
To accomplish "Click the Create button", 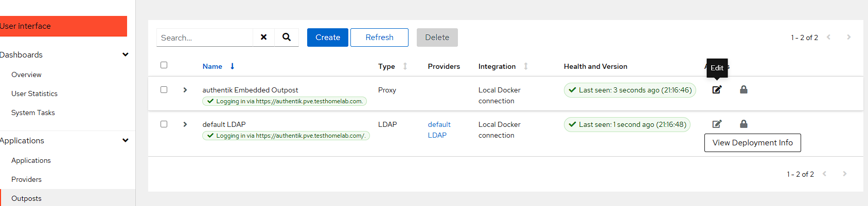I will pos(327,38).
